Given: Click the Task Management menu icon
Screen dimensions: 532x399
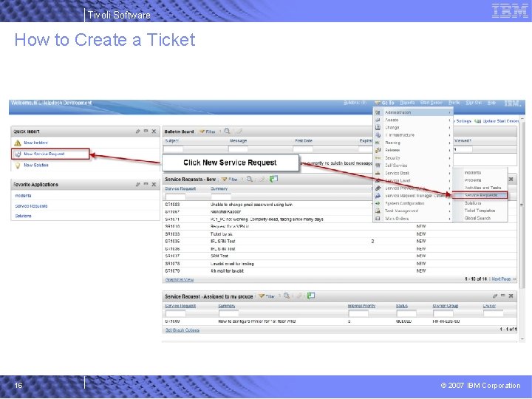Looking at the screenshot, I should 378,211.
